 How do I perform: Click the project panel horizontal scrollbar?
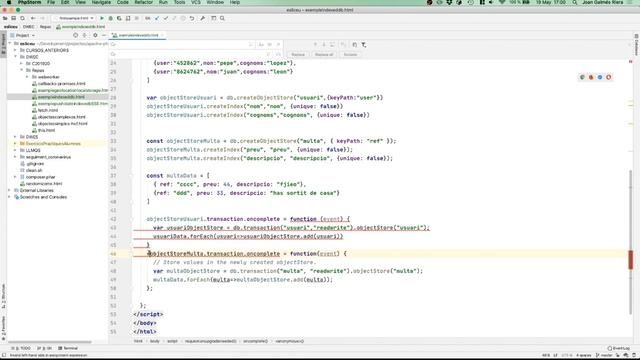point(50,342)
